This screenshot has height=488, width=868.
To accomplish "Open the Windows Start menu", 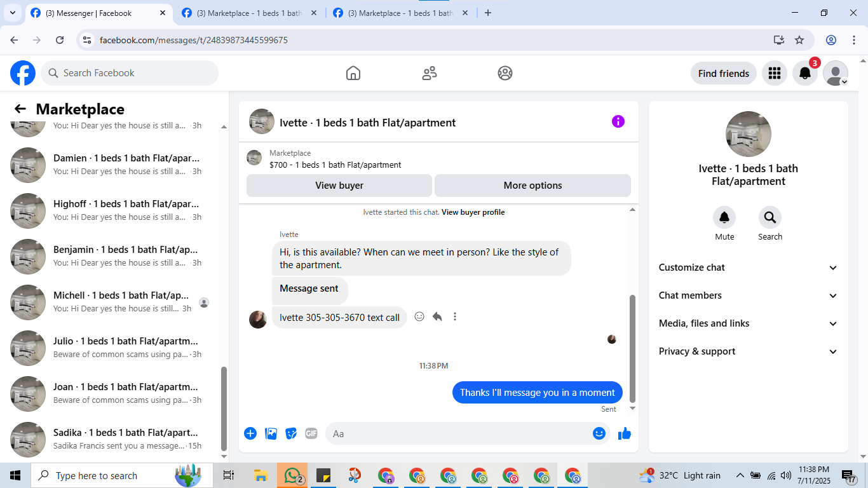I will [x=15, y=475].
